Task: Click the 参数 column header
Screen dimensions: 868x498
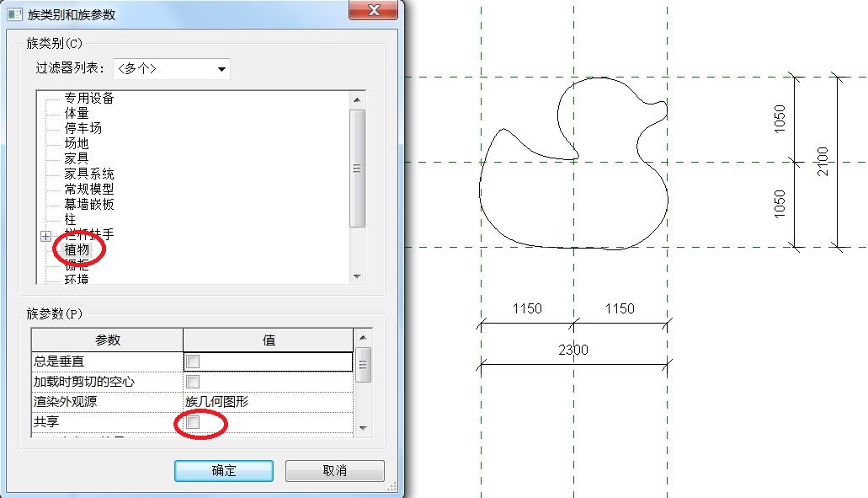Action: pyautogui.click(x=108, y=340)
